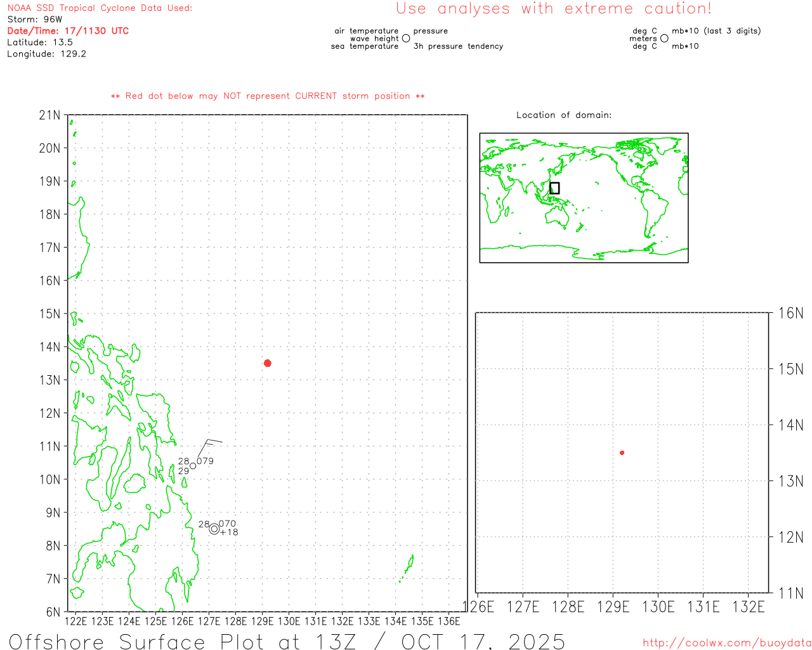Image resolution: width=812 pixels, height=650 pixels.
Task: Click the legend circle beside 'meters'
Action: 664,39
